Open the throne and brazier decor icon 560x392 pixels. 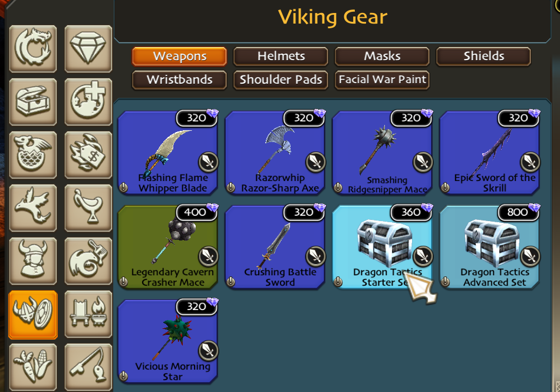(88, 314)
